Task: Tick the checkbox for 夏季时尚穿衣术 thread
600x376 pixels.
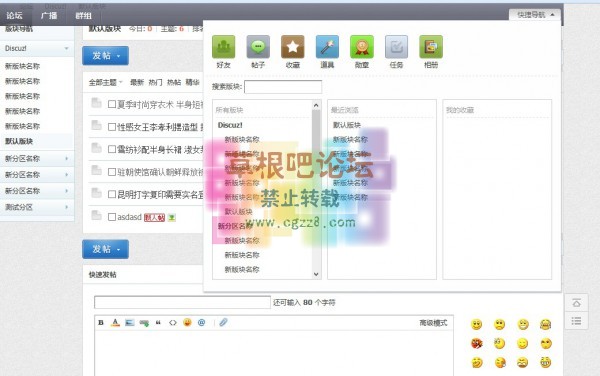Action: point(112,104)
